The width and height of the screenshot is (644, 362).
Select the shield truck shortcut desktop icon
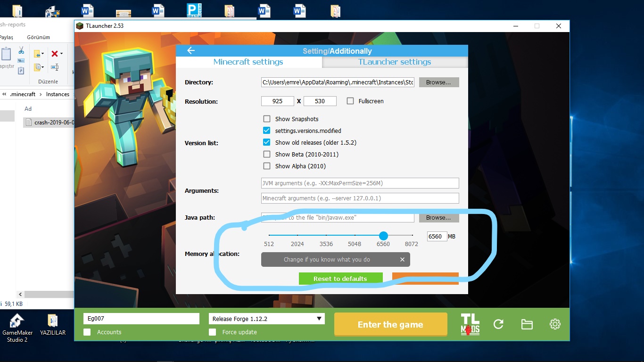click(x=52, y=11)
